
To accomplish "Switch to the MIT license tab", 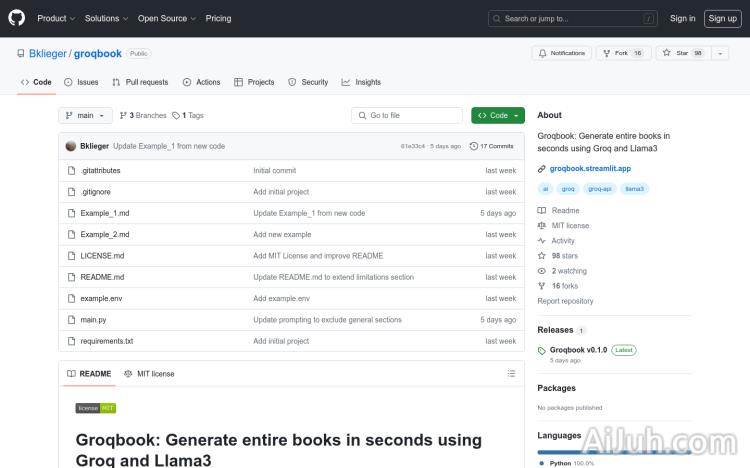I will coord(149,374).
